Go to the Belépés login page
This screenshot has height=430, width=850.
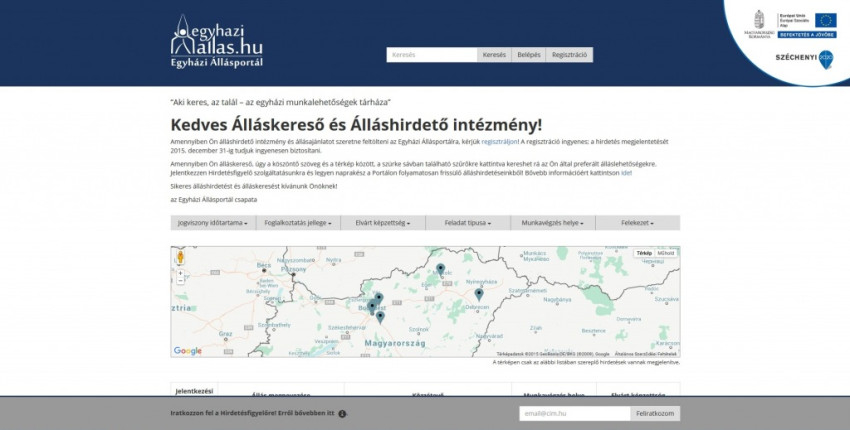tap(528, 55)
